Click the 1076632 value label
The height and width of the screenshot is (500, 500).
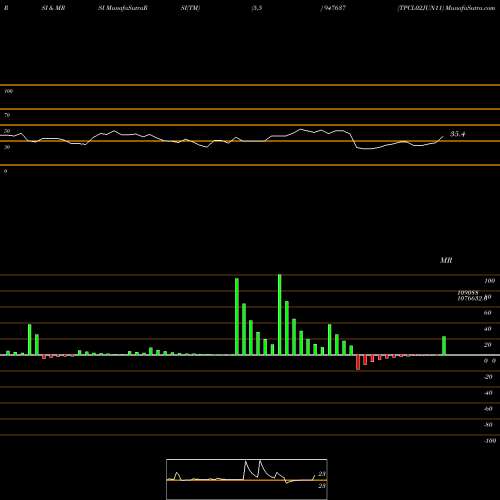pos(472,298)
